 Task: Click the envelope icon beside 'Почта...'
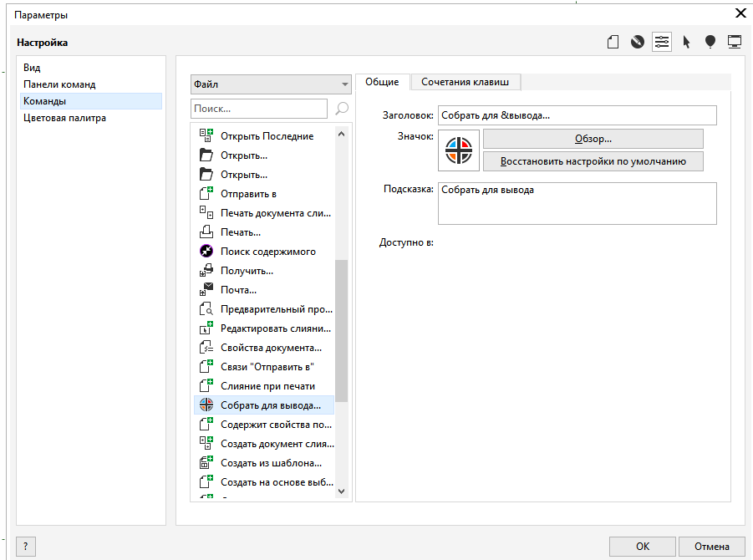coord(206,289)
